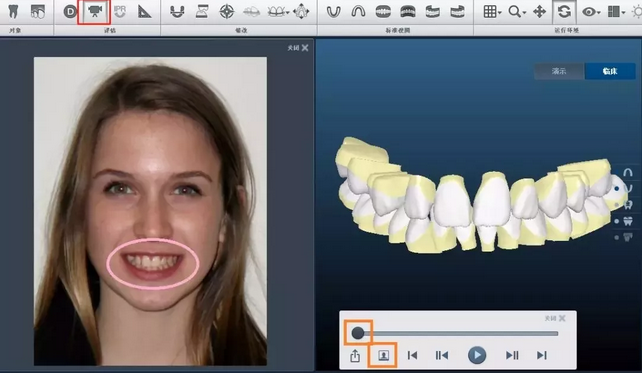This screenshot has width=643, height=374.
Task: Open the eye visibility dropdown
Action: coord(591,12)
